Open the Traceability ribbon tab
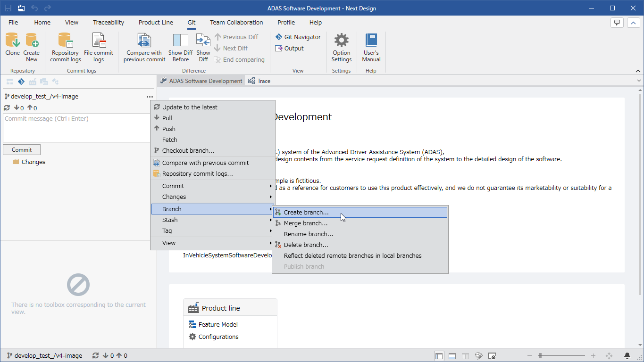 click(x=109, y=22)
